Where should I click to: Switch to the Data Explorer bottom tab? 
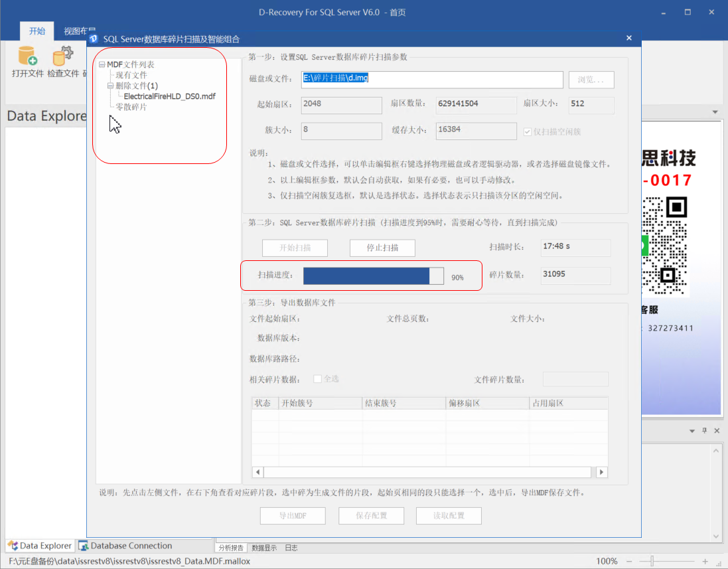click(x=40, y=545)
